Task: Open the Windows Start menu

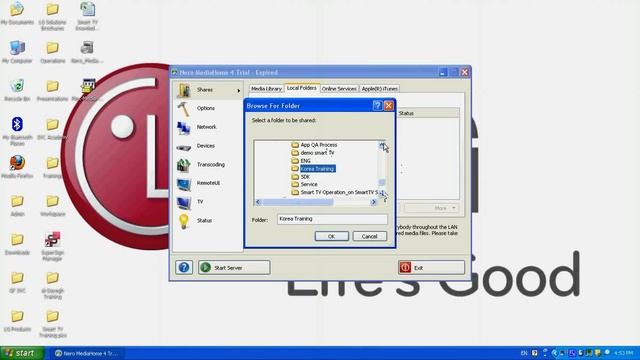Action: [22, 353]
